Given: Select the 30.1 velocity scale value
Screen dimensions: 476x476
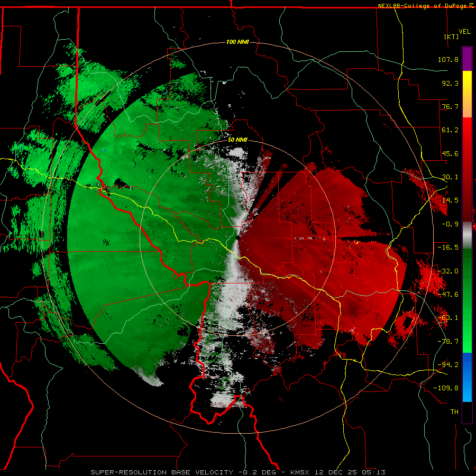Looking at the screenshot, I should (x=450, y=177).
